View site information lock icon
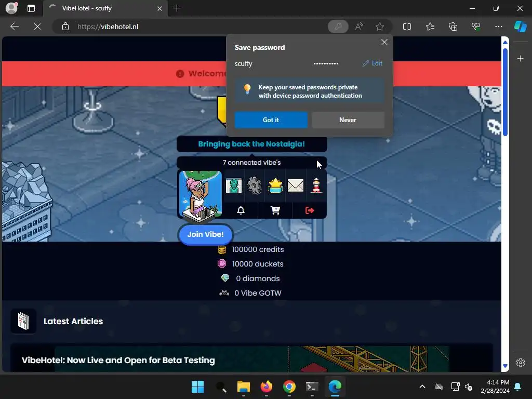 click(x=65, y=26)
